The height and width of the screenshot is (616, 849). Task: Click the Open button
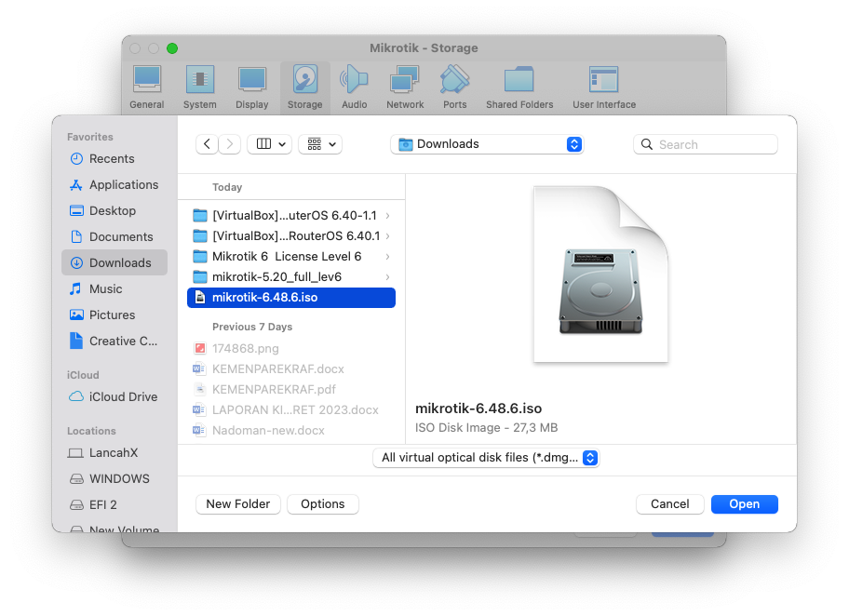click(744, 504)
